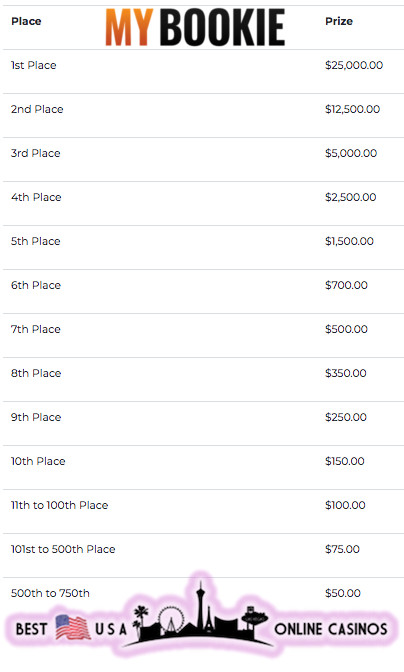Select the 500th to 750th row
Screen dimensions: 404x672
point(203,593)
